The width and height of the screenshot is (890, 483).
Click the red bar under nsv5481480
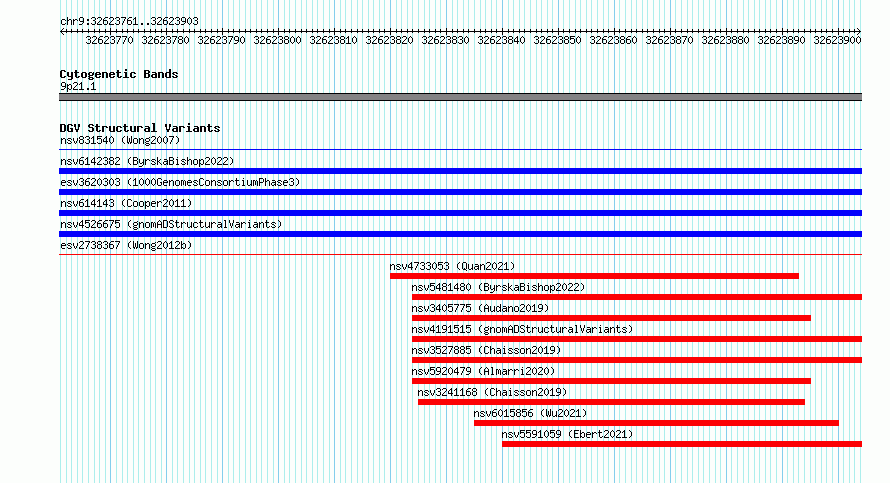click(x=637, y=297)
